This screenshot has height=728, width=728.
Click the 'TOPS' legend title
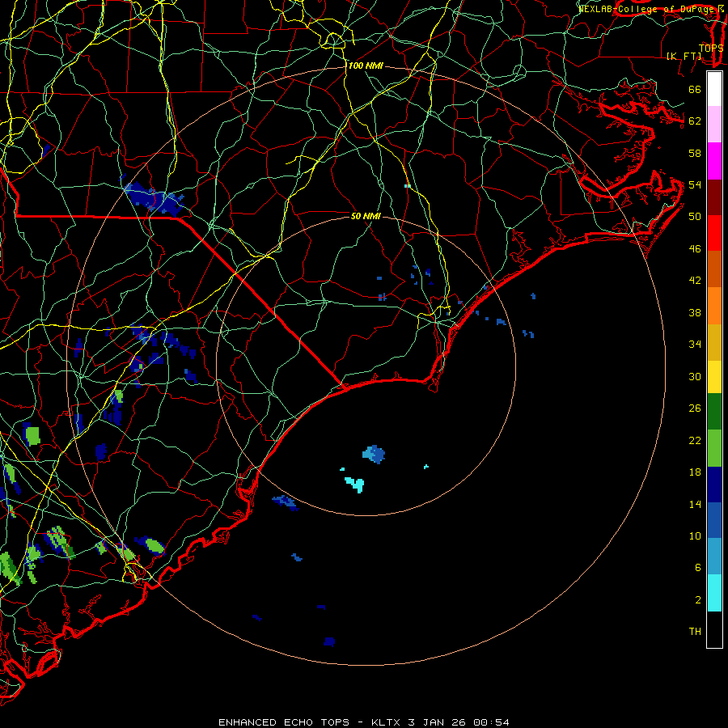pos(711,48)
